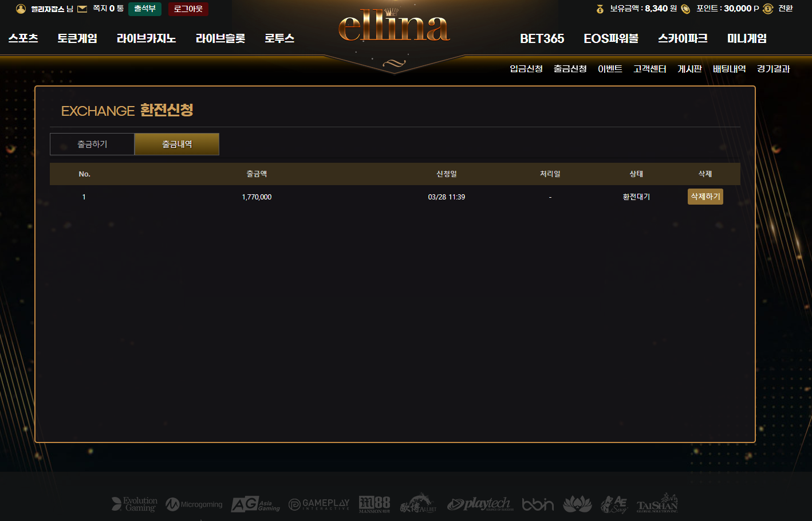The height and width of the screenshot is (521, 812).
Task: Open messages via the envelope icon
Action: tap(82, 9)
